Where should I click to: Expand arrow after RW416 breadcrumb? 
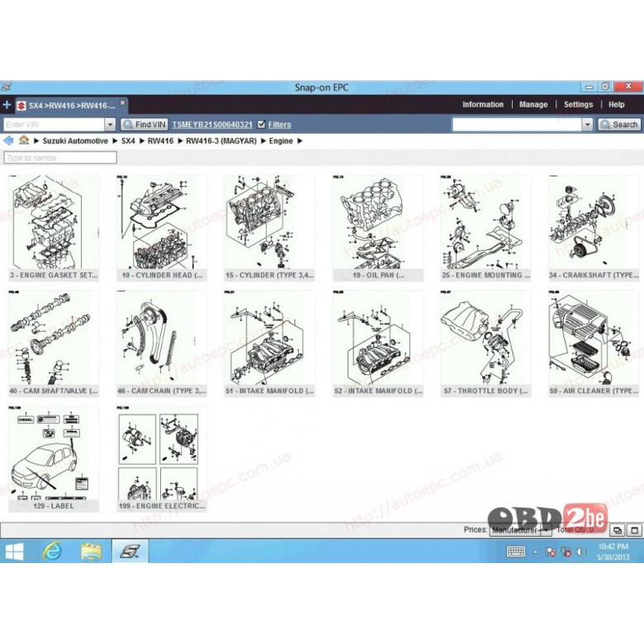coord(180,141)
